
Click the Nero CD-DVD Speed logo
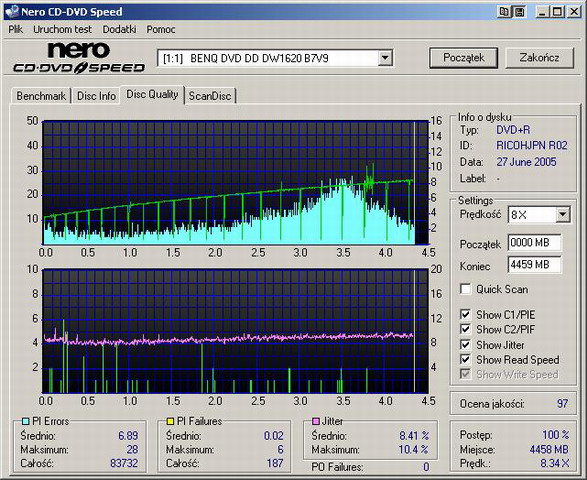coord(79,57)
